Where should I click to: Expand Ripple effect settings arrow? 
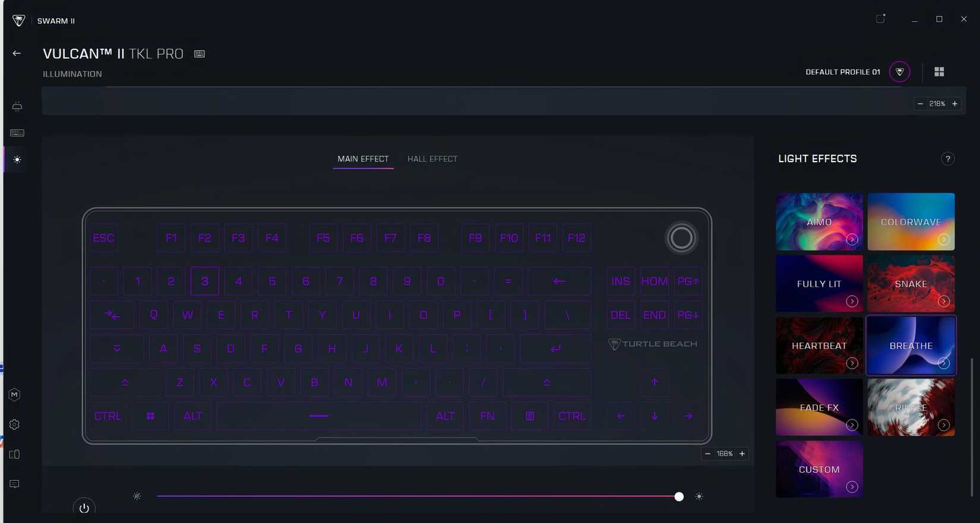(x=944, y=425)
